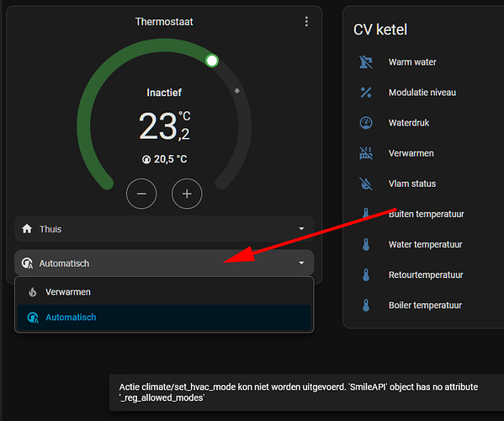Click the Water temperatuur thermometer icon
The height and width of the screenshot is (421, 504).
pyautogui.click(x=366, y=244)
